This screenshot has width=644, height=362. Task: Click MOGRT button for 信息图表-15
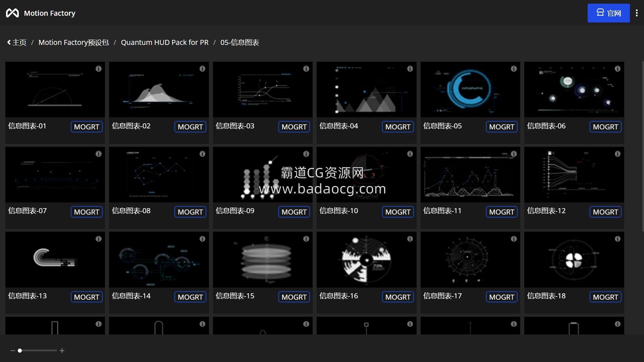point(294,297)
